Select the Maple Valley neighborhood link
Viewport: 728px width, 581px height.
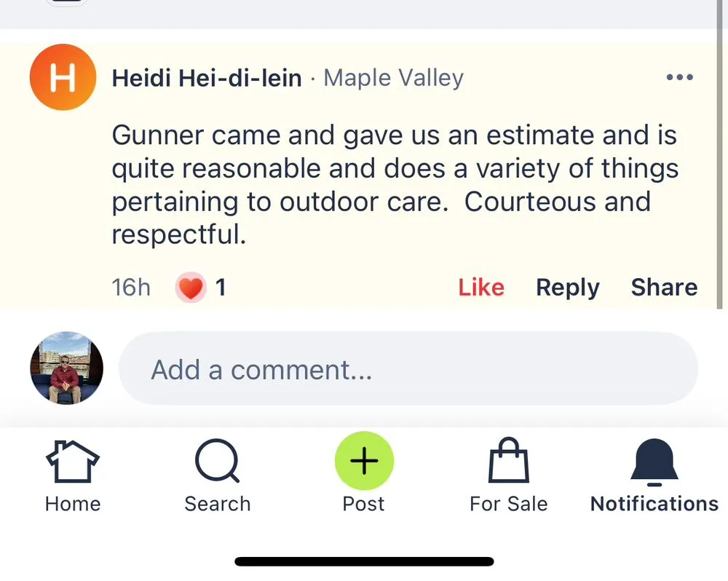coord(393,78)
